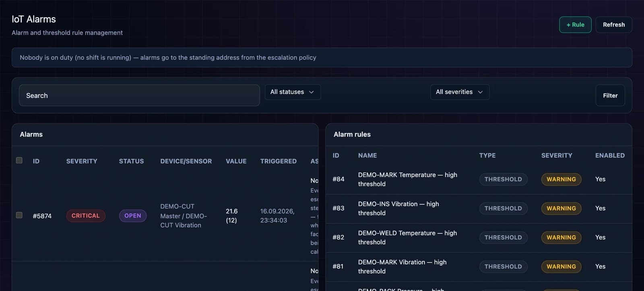Click WARNING badge of rule #83
The height and width of the screenshot is (291, 644).
[x=561, y=208]
